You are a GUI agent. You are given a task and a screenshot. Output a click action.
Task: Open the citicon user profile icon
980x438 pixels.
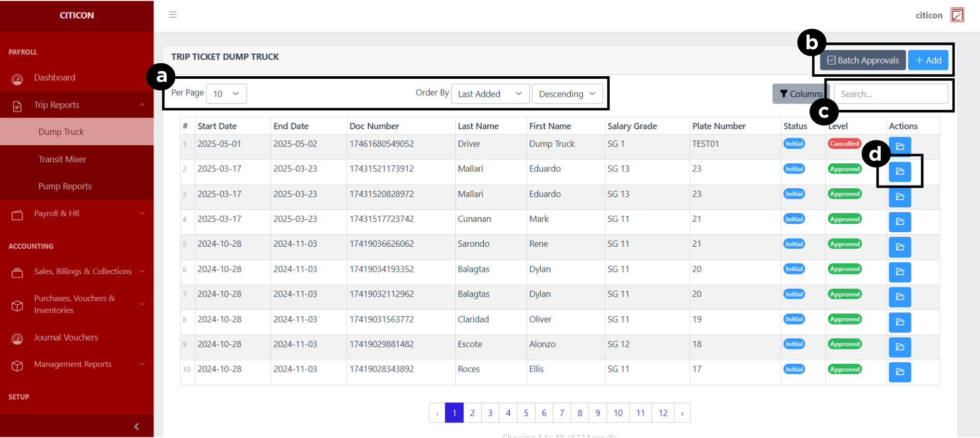[x=957, y=15]
